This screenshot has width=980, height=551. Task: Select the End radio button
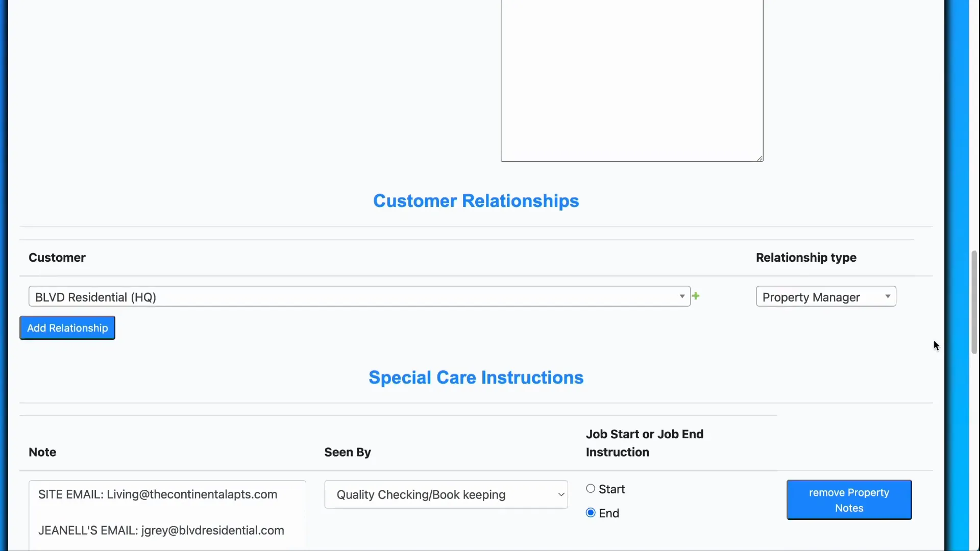point(590,512)
